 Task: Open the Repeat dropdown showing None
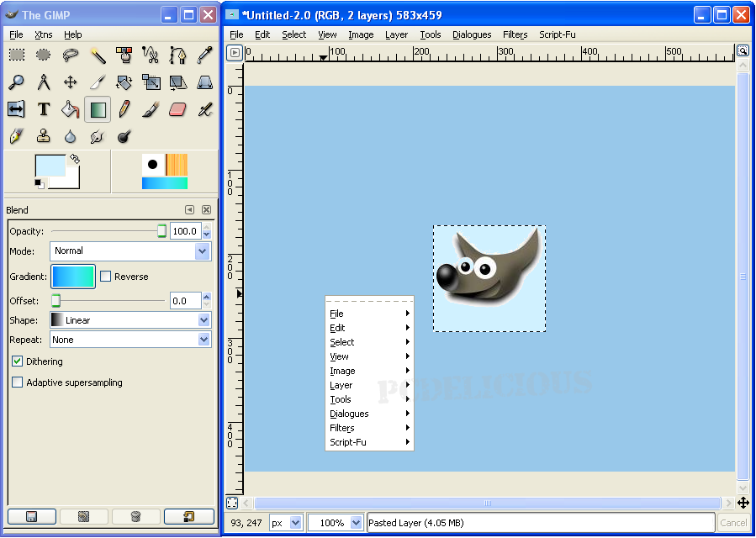[130, 340]
